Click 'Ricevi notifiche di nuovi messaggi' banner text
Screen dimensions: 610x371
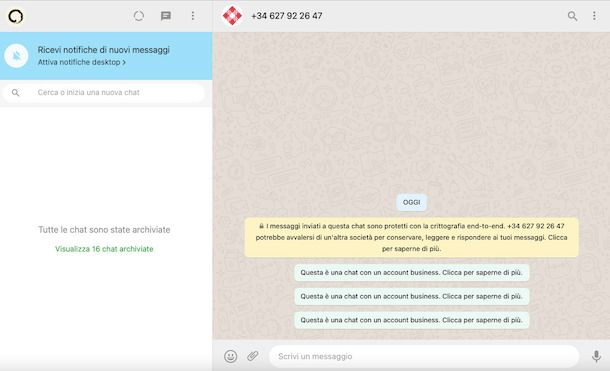tap(103, 50)
